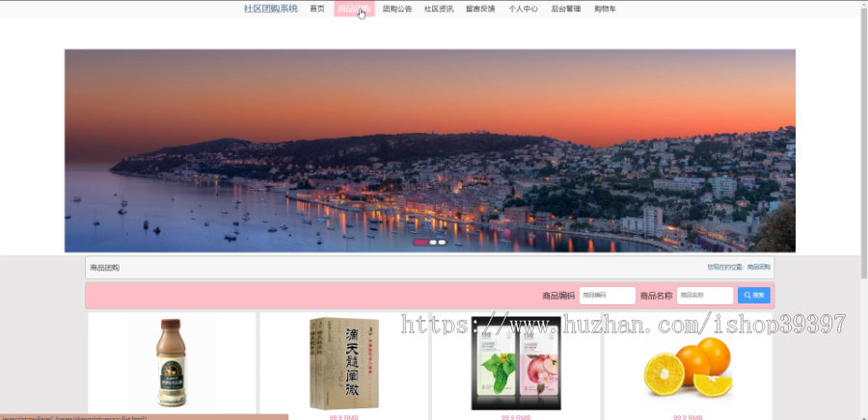Open the facial mask product
Viewport: 868px width, 420px height.
[x=516, y=363]
